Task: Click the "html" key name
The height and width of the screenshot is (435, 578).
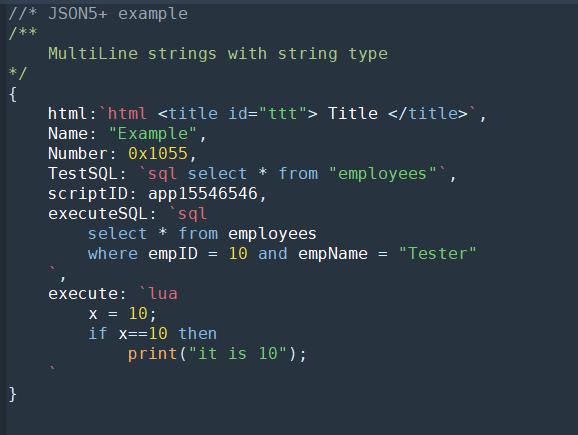Action: [x=67, y=114]
